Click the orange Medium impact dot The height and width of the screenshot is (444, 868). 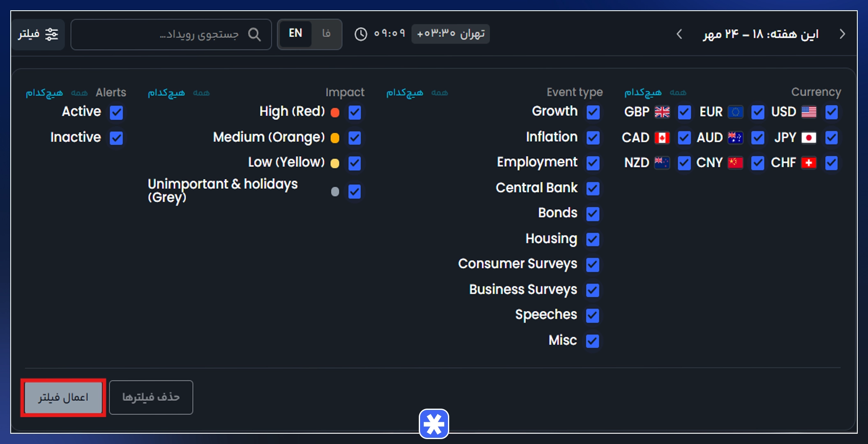335,138
